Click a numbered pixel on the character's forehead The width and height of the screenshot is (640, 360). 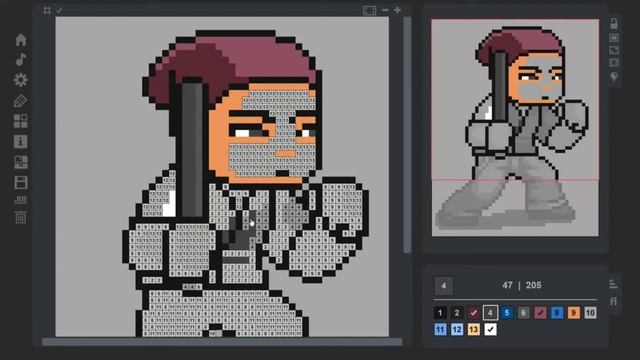pyautogui.click(x=278, y=100)
